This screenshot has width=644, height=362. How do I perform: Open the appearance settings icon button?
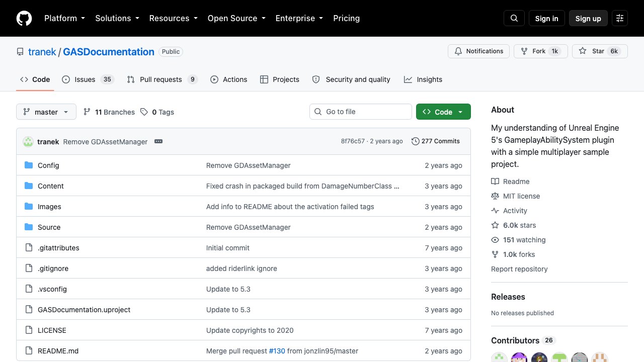tap(620, 18)
